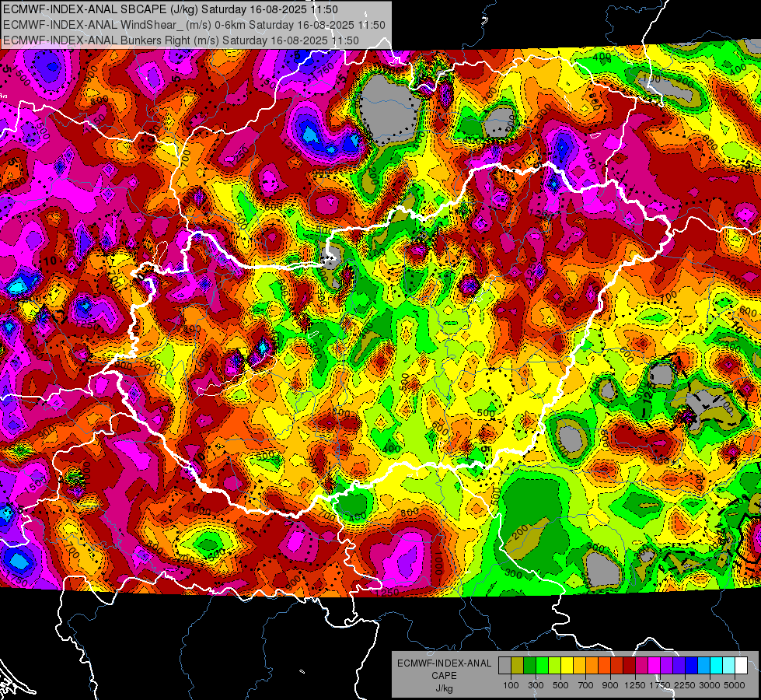Viewport: 761px width, 700px height.
Task: Click the gray swatch in the CAPE legend
Action: [x=504, y=665]
